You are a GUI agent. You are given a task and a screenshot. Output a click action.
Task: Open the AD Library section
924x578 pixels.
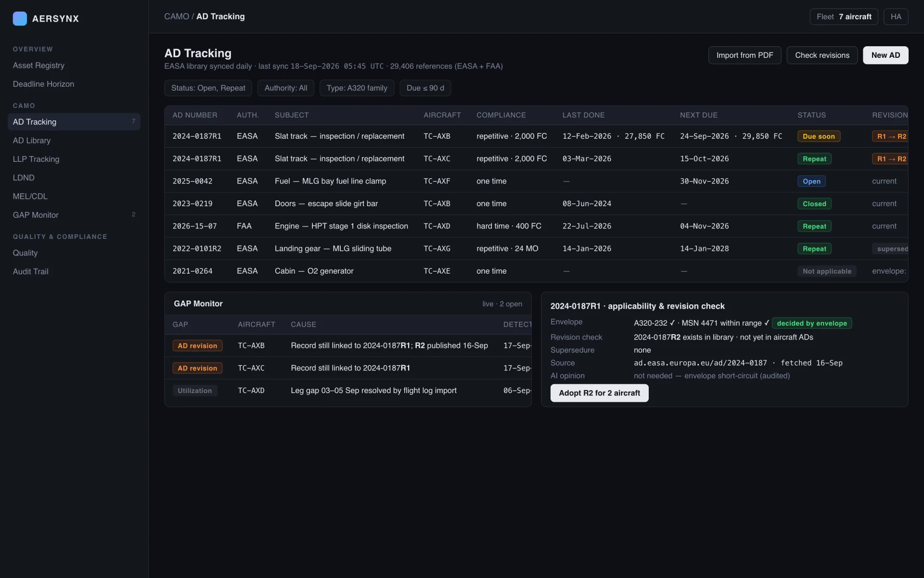click(74, 141)
